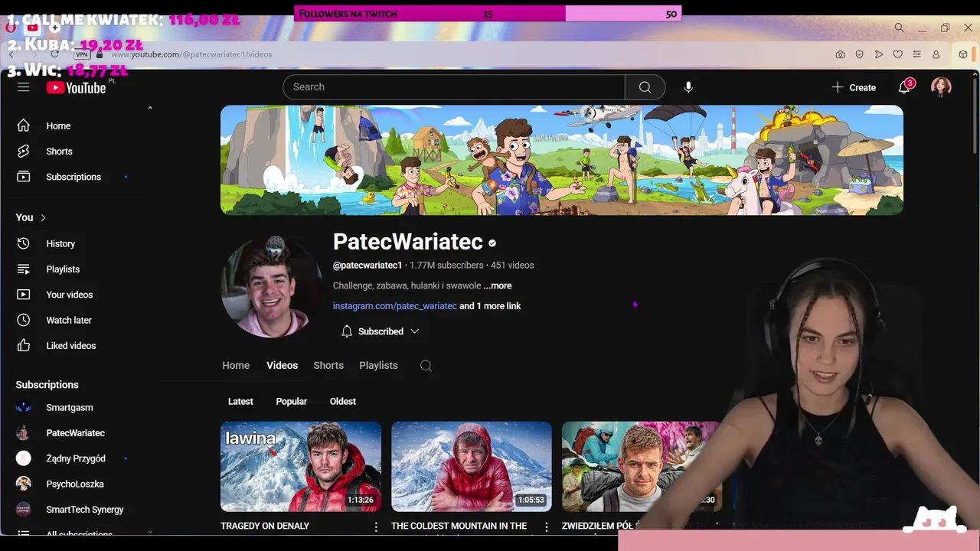The width and height of the screenshot is (980, 551).
Task: Open the 'lawina' Denaly video thumbnail
Action: pos(301,466)
